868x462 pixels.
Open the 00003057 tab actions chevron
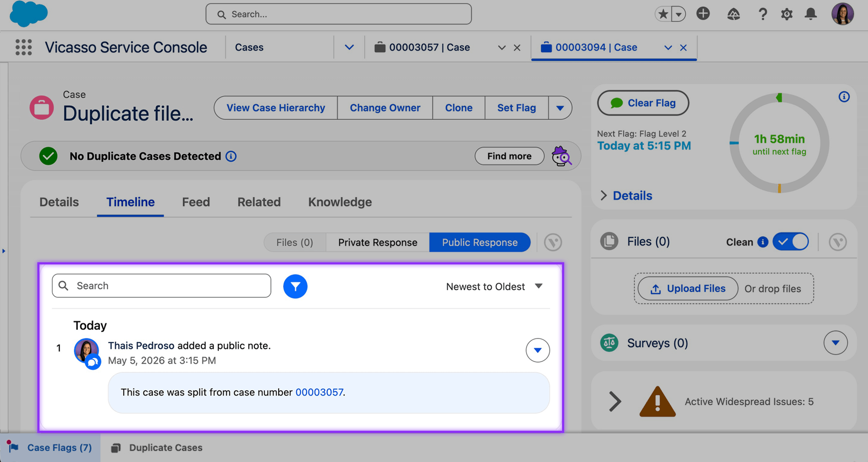(x=502, y=48)
